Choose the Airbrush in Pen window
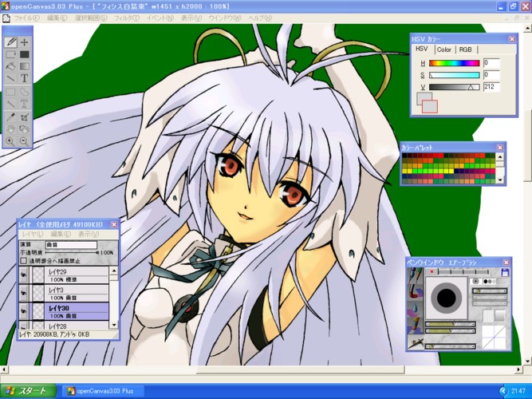The height and width of the screenshot is (399, 532). [x=415, y=342]
